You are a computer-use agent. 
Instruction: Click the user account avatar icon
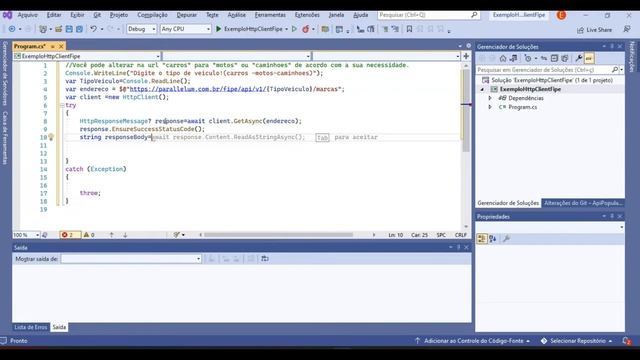561,15
